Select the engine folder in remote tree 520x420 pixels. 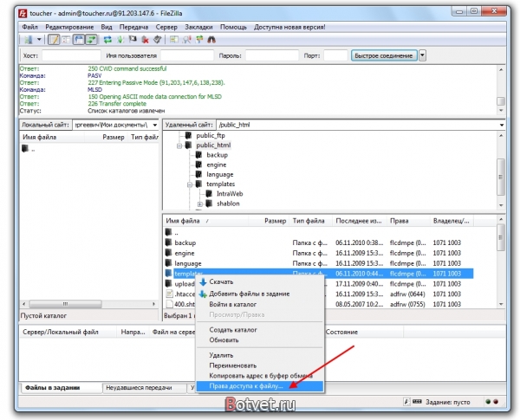(x=216, y=165)
